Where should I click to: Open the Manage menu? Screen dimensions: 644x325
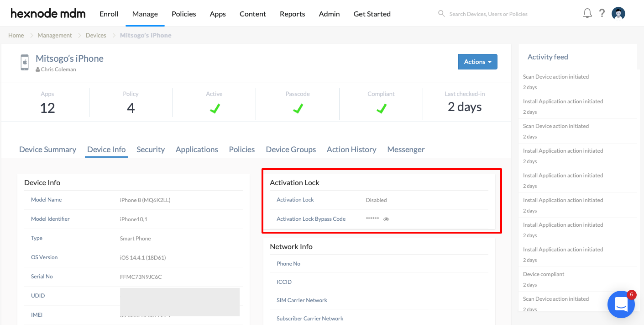(x=145, y=14)
